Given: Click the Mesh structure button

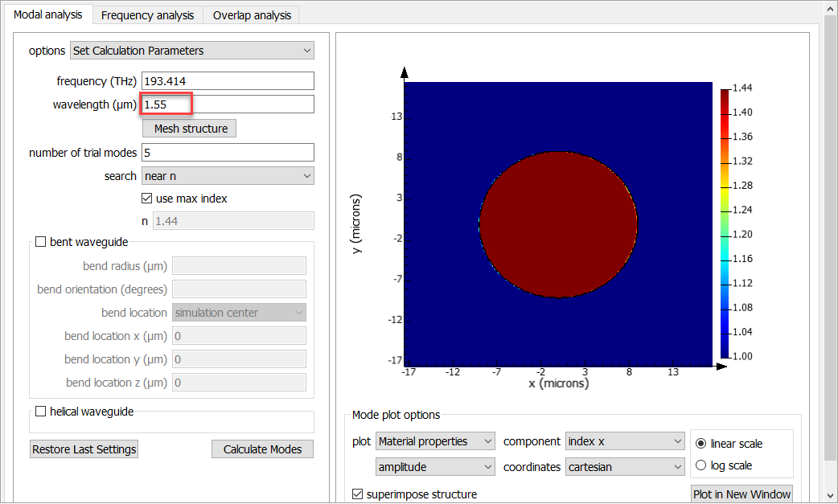Looking at the screenshot, I should pyautogui.click(x=188, y=128).
